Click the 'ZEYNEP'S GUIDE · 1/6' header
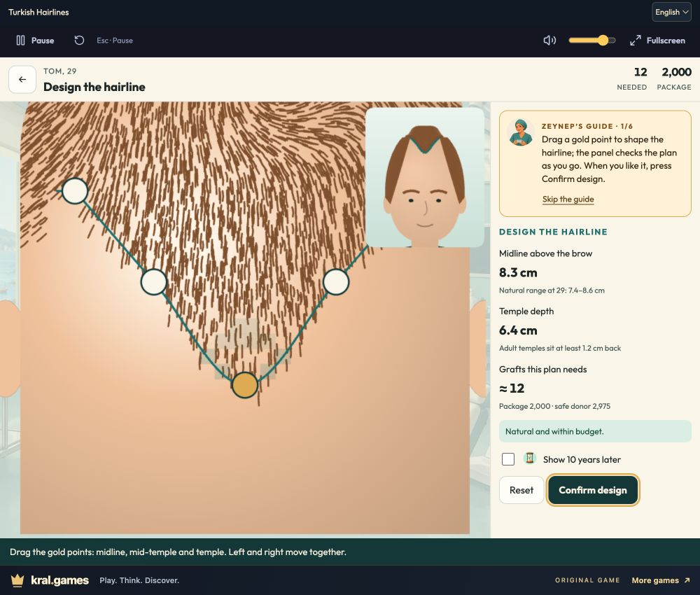The image size is (700, 595). pos(587,126)
